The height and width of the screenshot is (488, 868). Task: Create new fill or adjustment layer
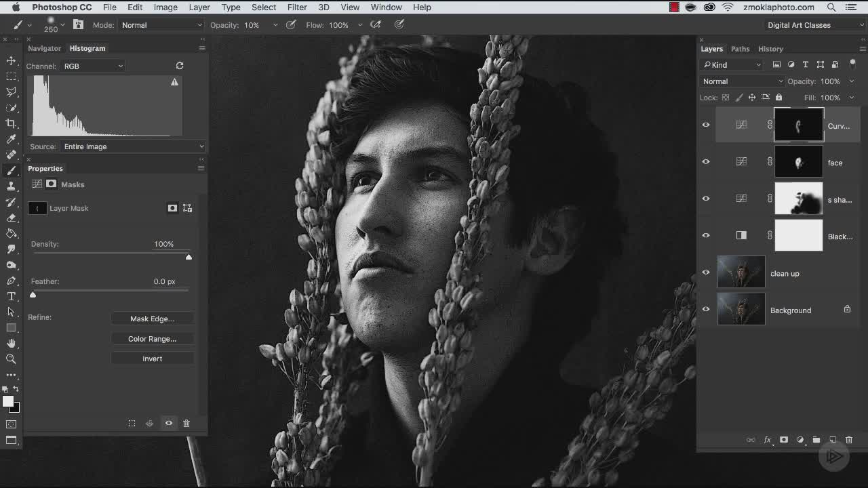800,440
